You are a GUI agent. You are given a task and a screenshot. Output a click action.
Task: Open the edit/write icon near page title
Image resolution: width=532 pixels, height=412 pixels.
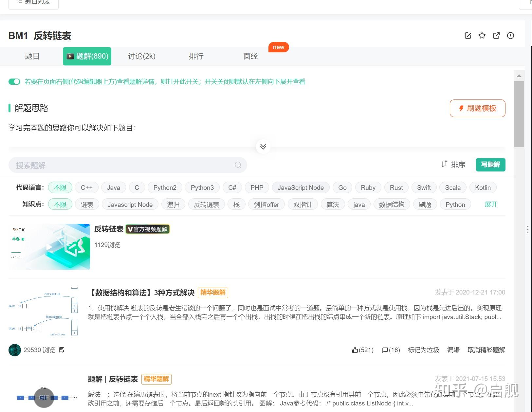tap(468, 35)
